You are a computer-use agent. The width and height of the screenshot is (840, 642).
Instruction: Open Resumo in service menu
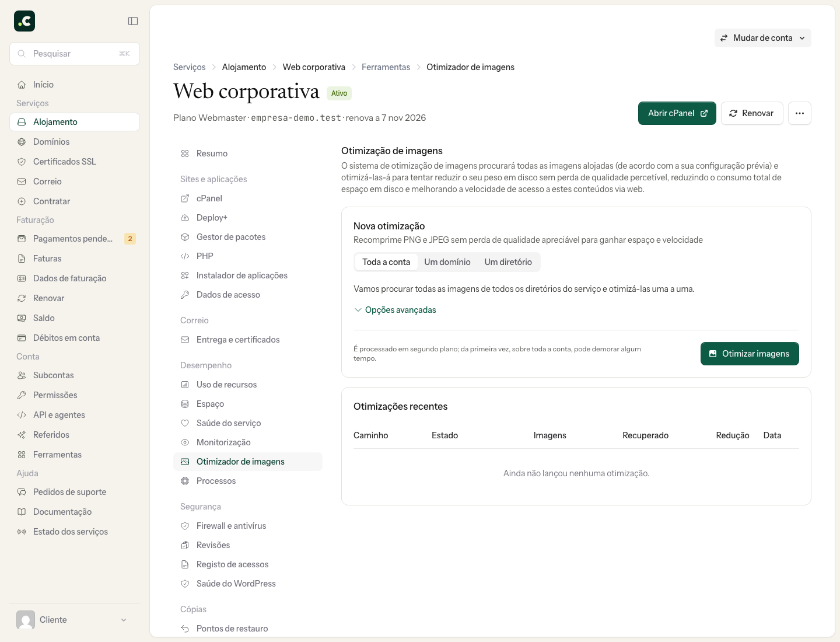tap(248, 153)
